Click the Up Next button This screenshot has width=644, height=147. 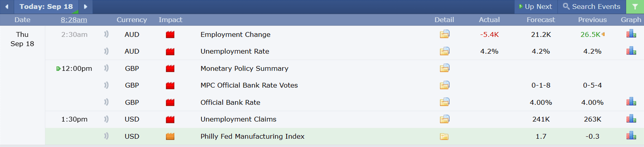click(x=536, y=7)
